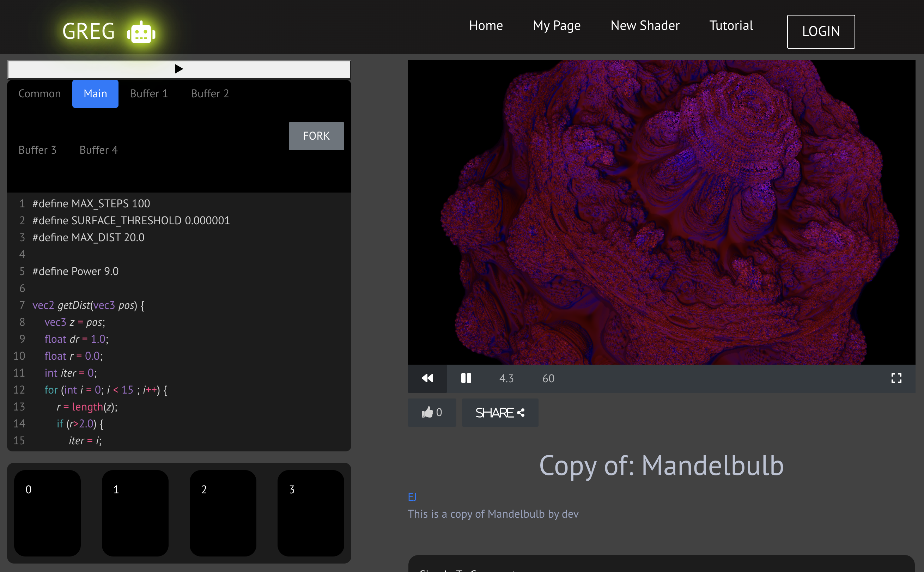Switch to the Common tab
The width and height of the screenshot is (924, 572).
(x=39, y=93)
